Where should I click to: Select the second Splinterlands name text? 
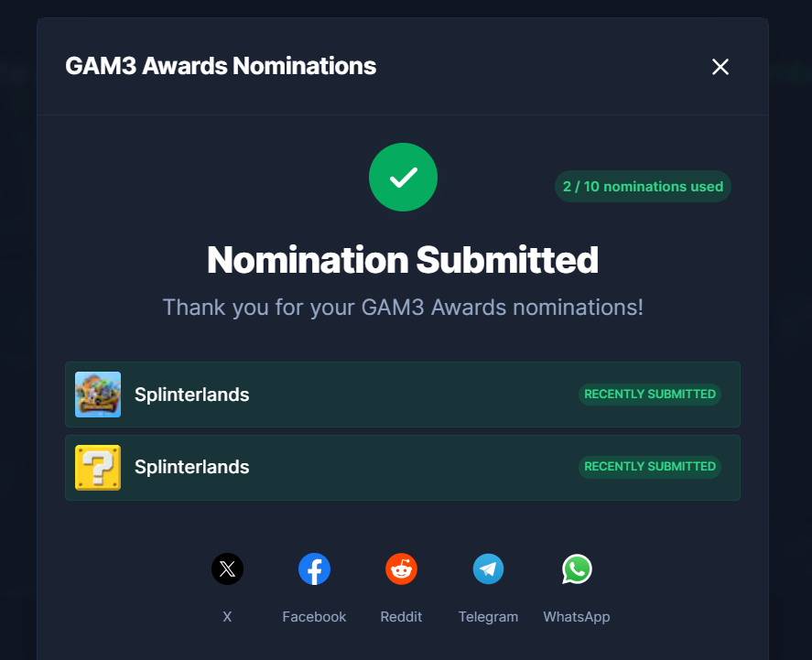[x=191, y=467]
